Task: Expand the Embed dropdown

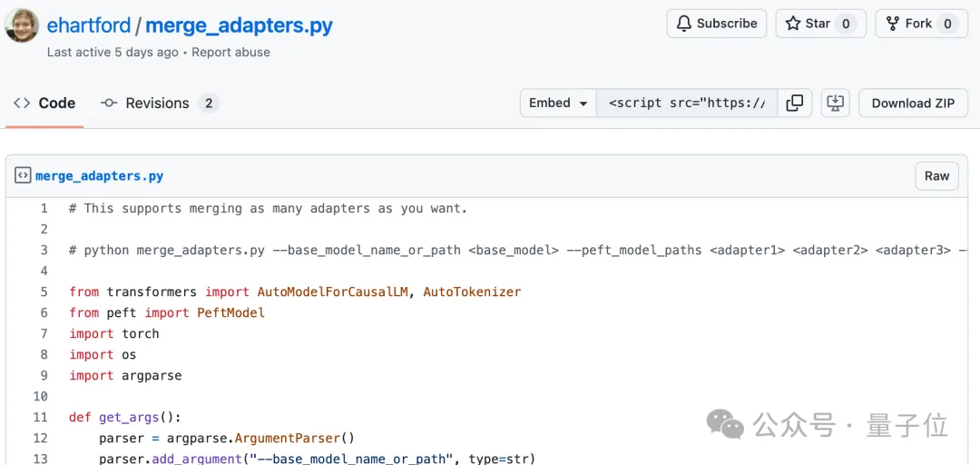Action: [558, 104]
